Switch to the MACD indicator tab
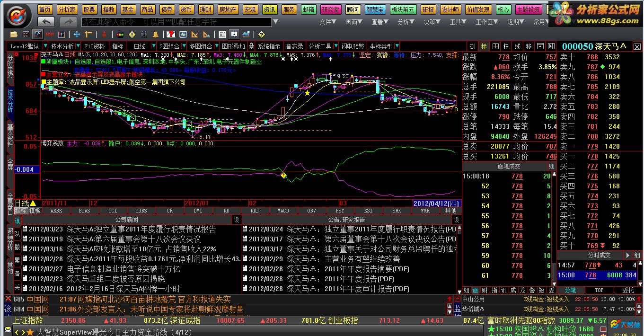The width and height of the screenshot is (644, 336). pos(283,211)
